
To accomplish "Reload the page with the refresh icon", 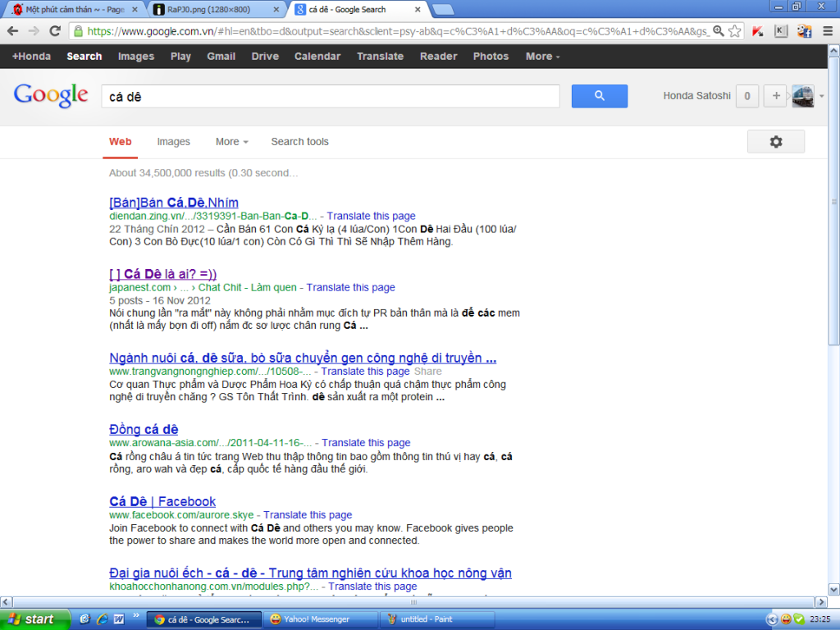I will click(55, 31).
